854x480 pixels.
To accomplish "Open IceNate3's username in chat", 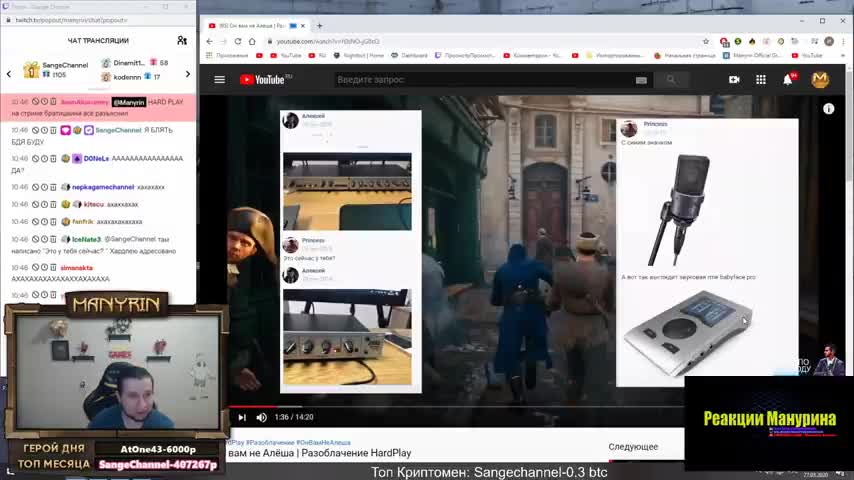I will pyautogui.click(x=87, y=239).
